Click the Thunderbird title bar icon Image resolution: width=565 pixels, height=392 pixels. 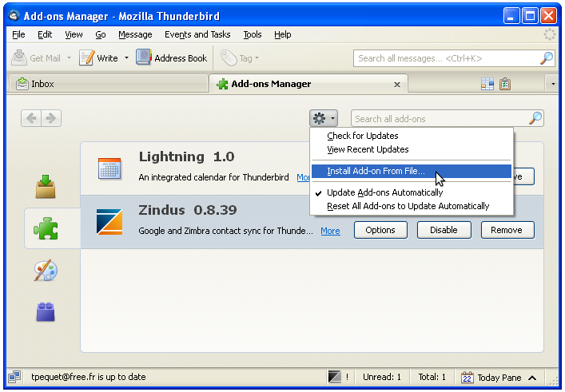14,16
